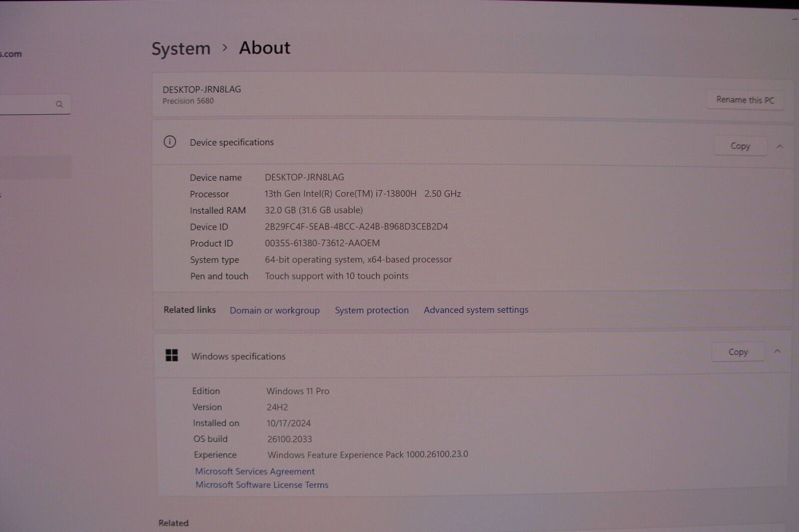This screenshot has width=799, height=532.
Task: Click the Product ID label
Action: tap(211, 244)
